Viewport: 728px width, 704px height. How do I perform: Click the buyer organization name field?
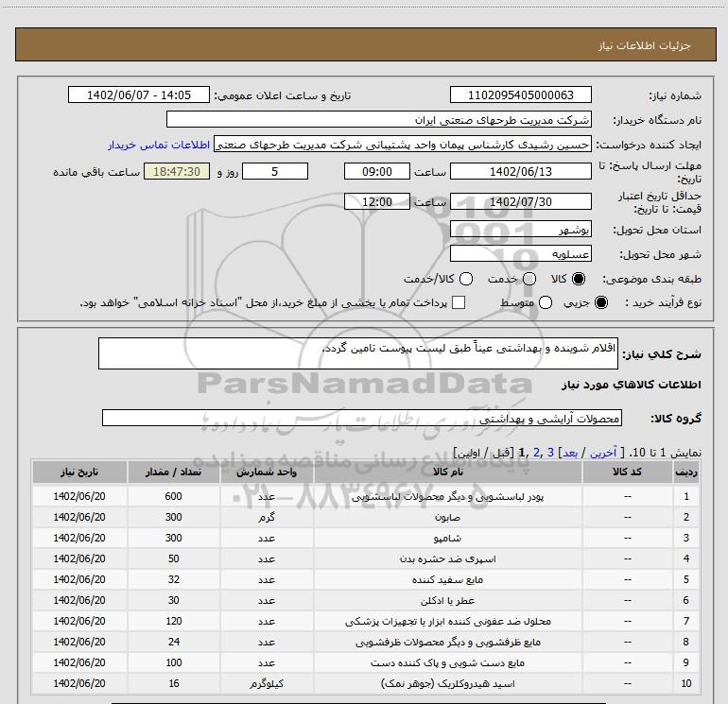(379, 119)
